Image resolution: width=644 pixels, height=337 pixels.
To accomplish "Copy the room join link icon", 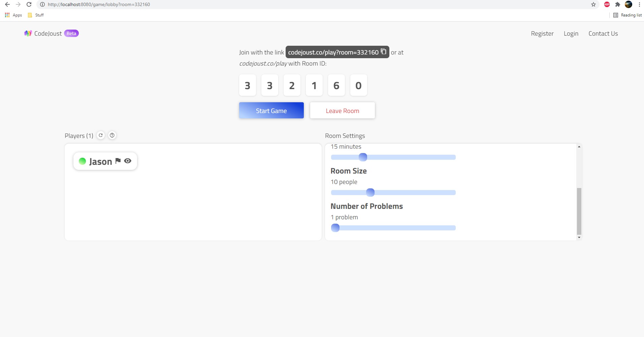I will 384,52.
